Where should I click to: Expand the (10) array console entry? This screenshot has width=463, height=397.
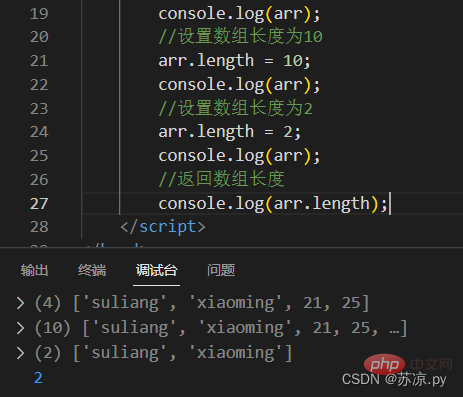tap(20, 328)
